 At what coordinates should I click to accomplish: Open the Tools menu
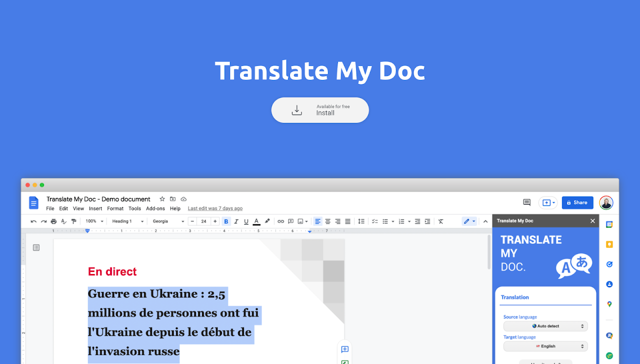tap(134, 208)
